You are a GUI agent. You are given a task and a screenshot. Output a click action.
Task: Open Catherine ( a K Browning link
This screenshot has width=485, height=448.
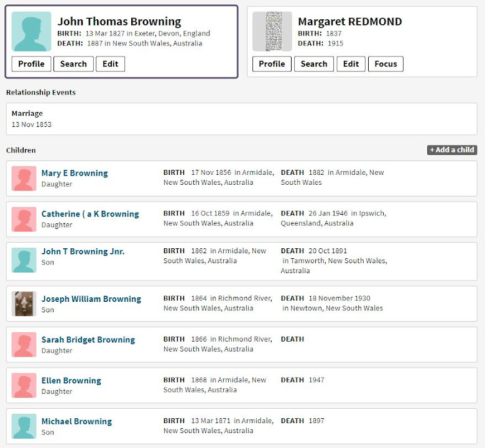pyautogui.click(x=90, y=214)
